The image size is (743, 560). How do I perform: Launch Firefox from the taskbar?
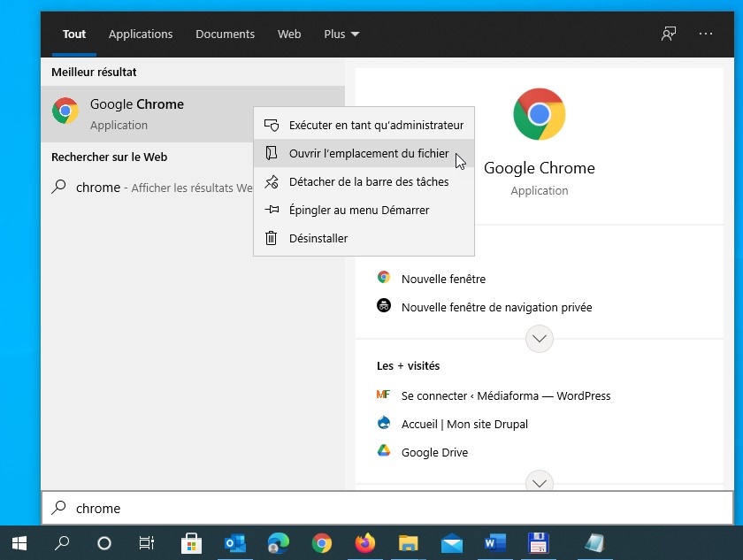(364, 543)
